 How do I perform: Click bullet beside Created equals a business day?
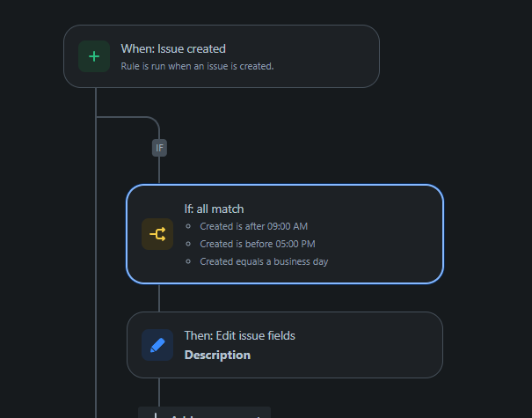coord(188,261)
